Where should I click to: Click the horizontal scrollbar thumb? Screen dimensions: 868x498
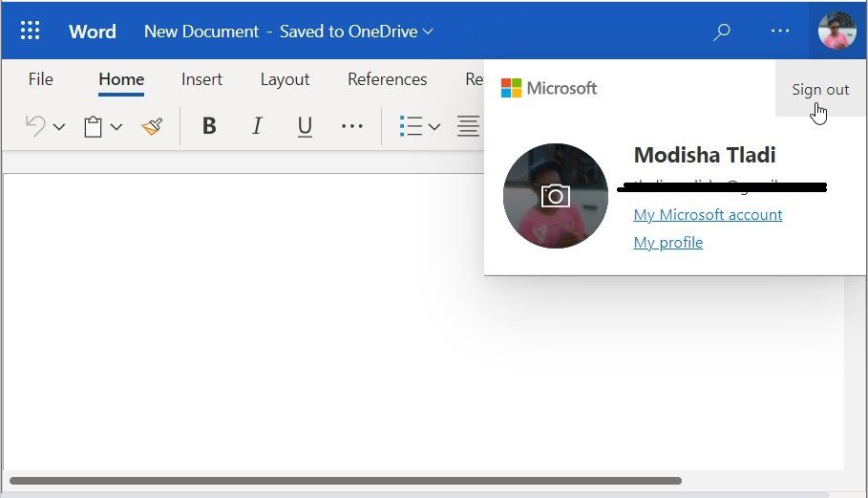[346, 481]
